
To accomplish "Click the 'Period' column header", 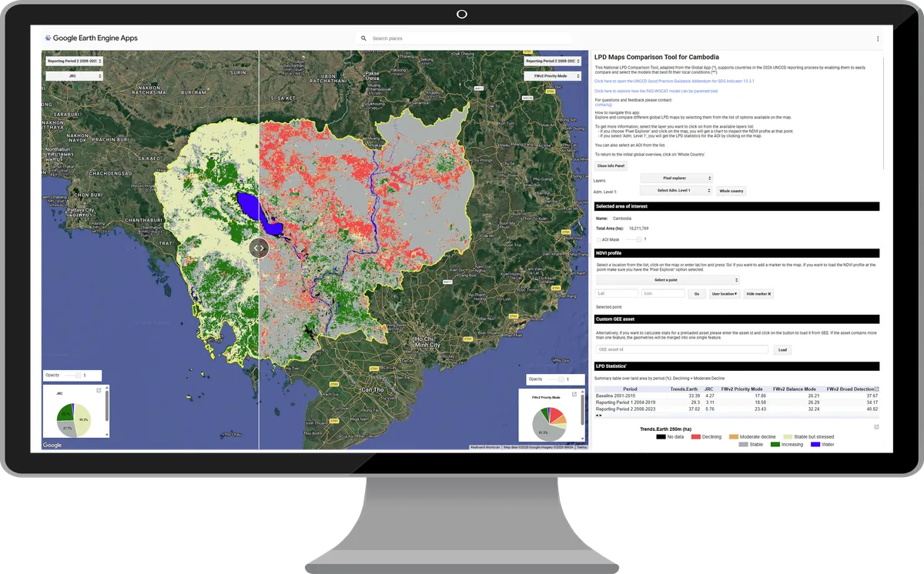I will [630, 389].
